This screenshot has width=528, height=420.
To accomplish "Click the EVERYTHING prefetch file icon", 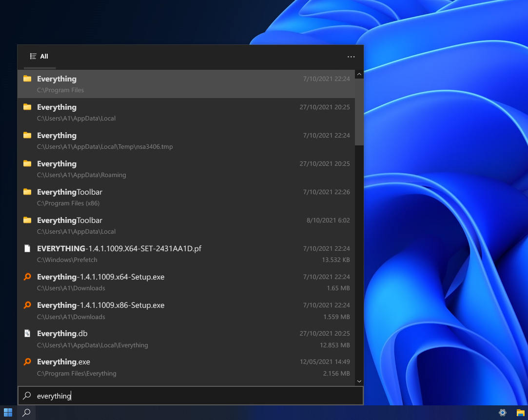I will (27, 248).
